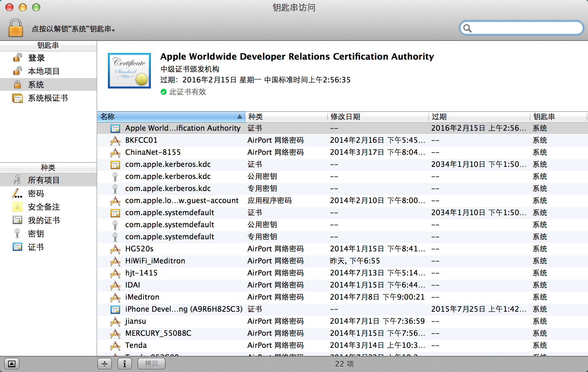This screenshot has width=588, height=372.
Task: Click the 应用程序密码 kind cell
Action: [270, 200]
